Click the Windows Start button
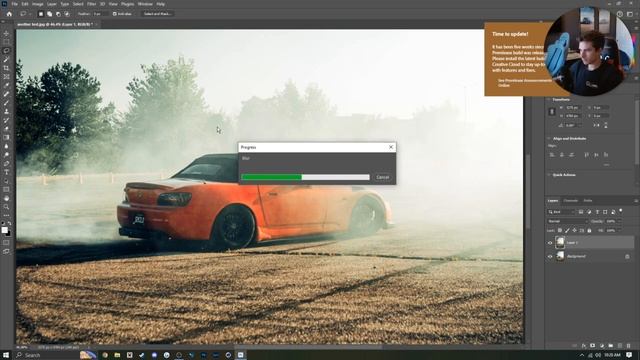Viewport: 640px width, 360px height. (x=6, y=355)
